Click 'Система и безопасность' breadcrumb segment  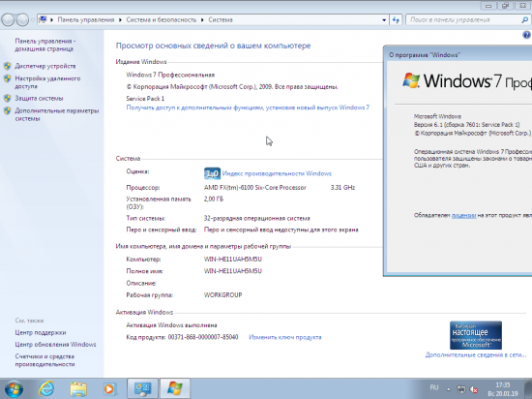[x=162, y=20]
